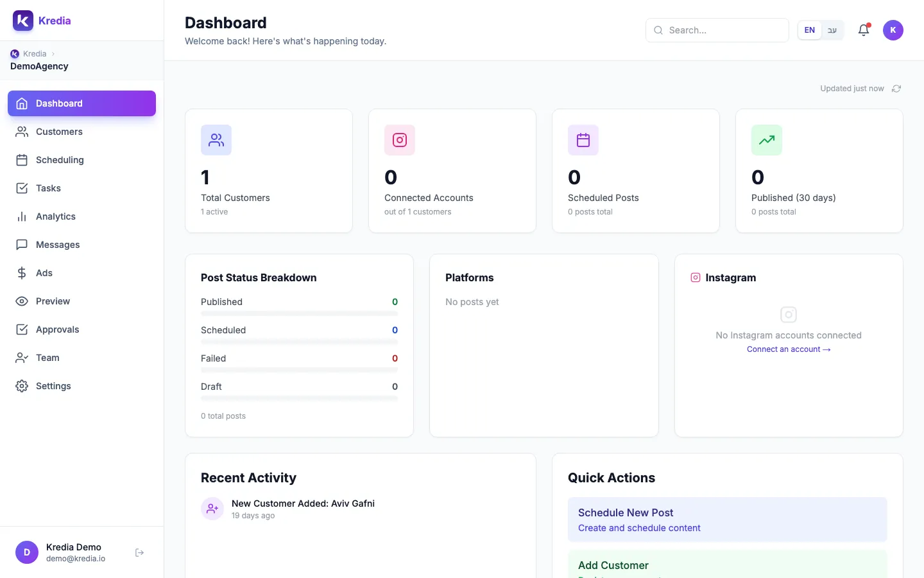Click the Updated just now text
This screenshot has width=924, height=578.
(852, 89)
